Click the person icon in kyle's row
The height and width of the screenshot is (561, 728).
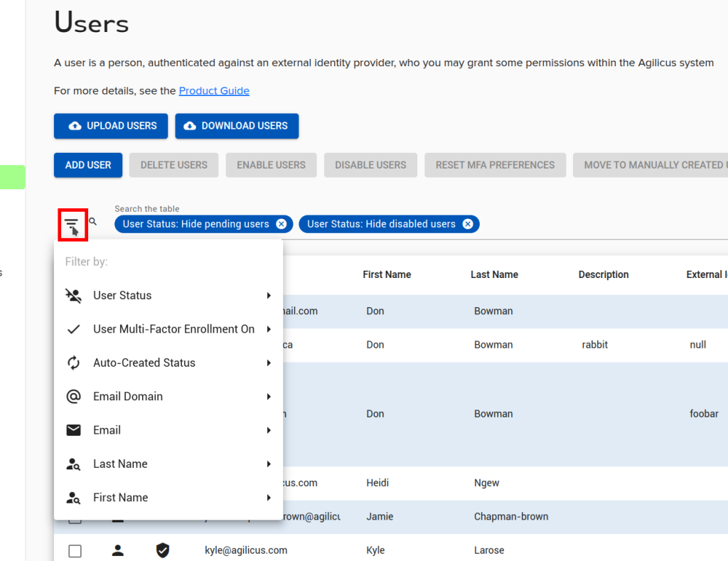click(118, 550)
